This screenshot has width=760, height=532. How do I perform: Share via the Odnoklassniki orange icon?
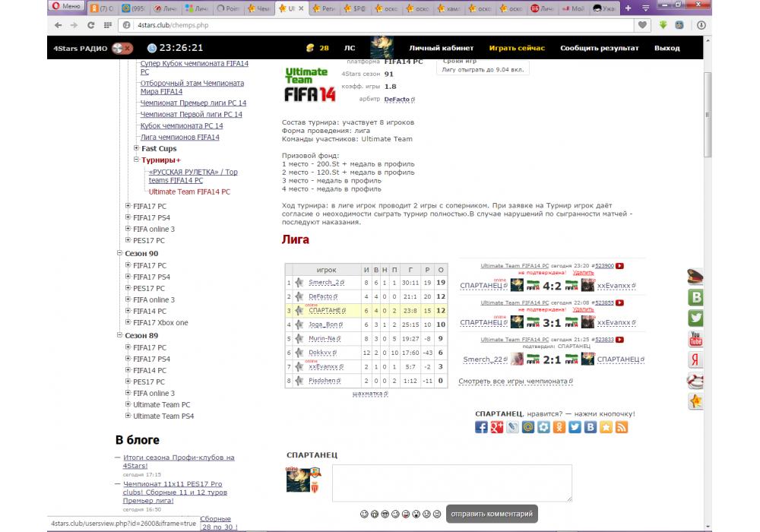(x=559, y=427)
